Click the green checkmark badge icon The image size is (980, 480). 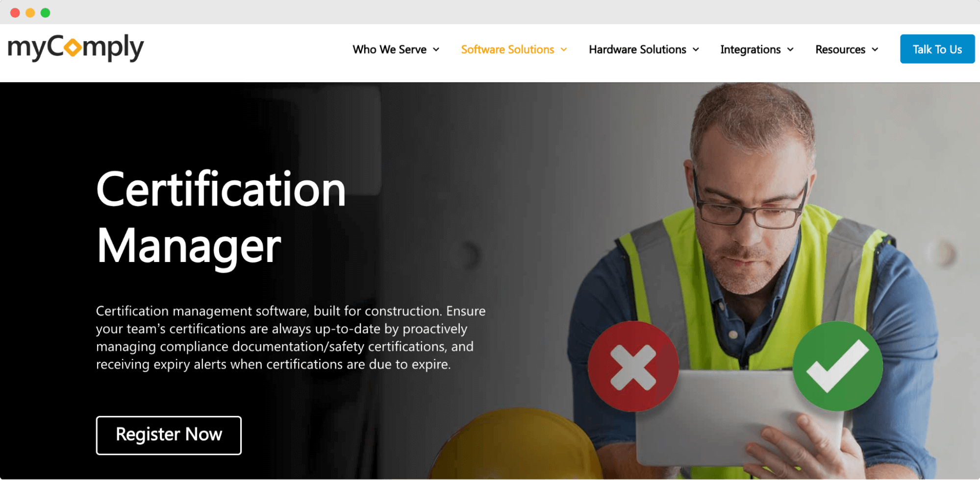click(838, 366)
